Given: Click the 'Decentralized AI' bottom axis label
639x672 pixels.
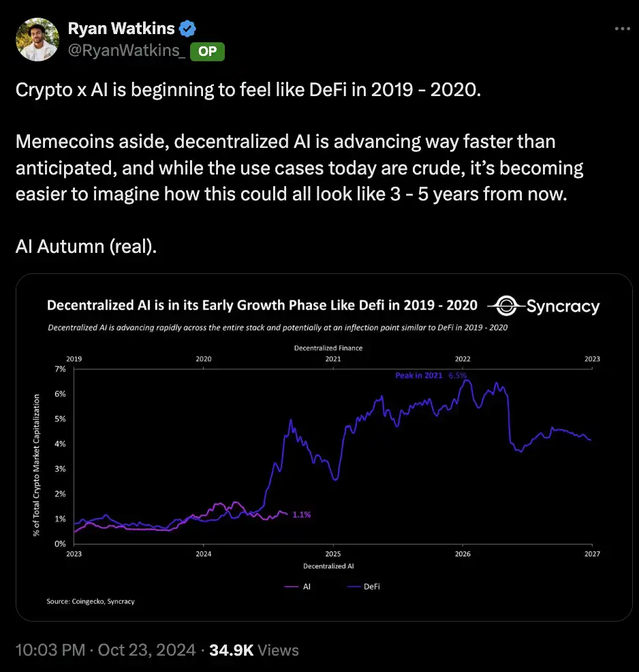Looking at the screenshot, I should click(328, 566).
